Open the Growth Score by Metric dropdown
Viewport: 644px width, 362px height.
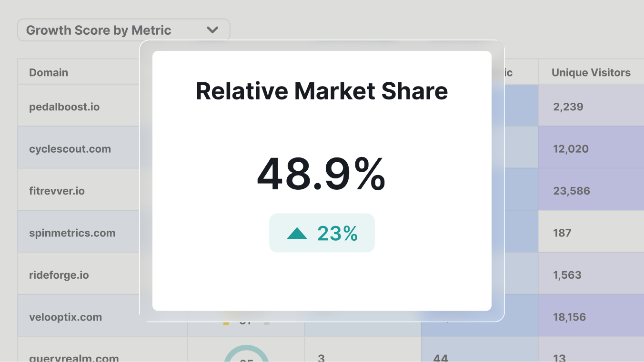pyautogui.click(x=123, y=29)
